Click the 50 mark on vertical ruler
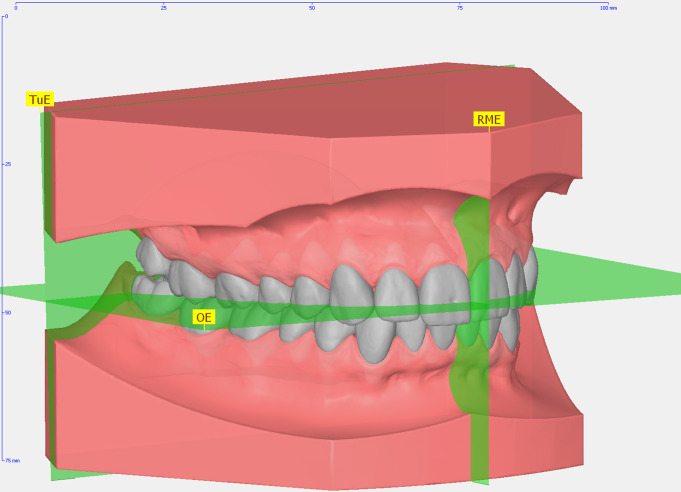Screen dimensions: 681x492 click(8, 313)
